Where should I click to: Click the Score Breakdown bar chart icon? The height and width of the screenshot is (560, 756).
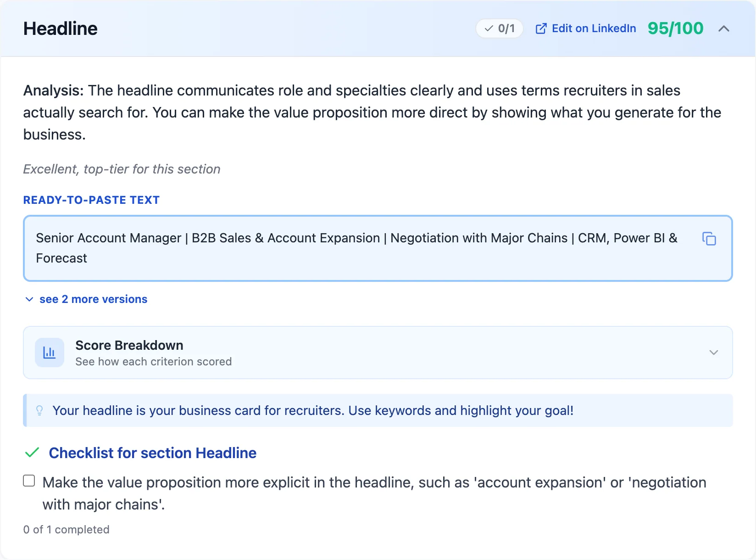50,353
